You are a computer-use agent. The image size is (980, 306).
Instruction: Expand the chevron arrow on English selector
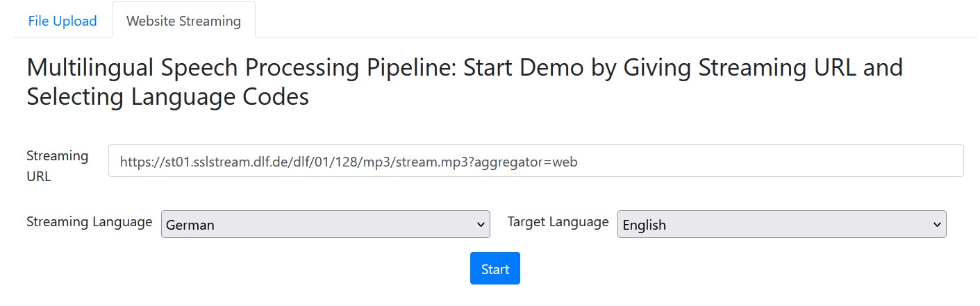pos(937,224)
